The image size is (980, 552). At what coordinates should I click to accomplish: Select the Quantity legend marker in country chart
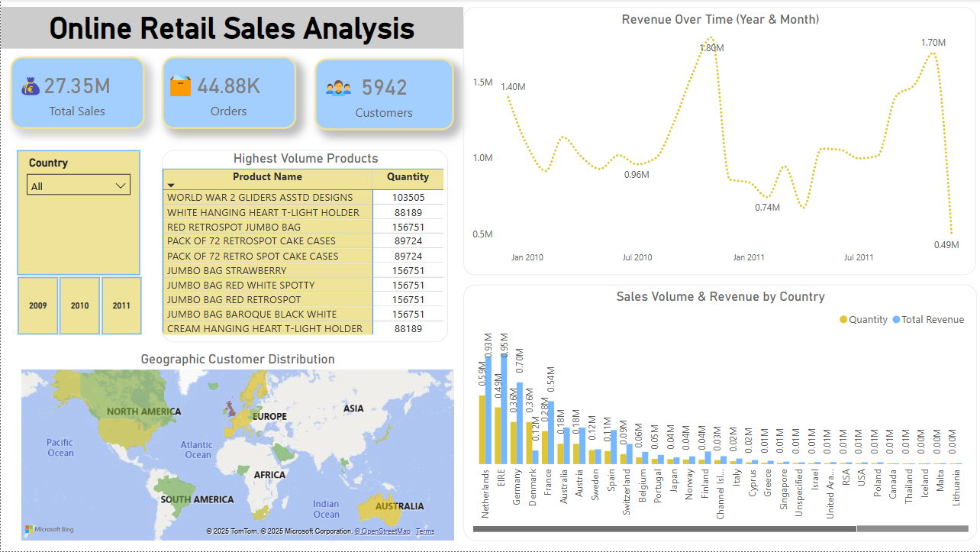[x=844, y=319]
